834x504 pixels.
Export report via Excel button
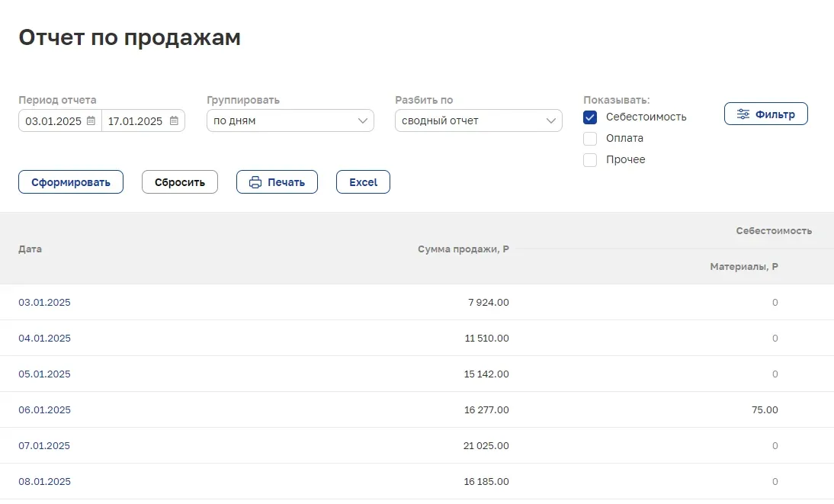coord(364,182)
